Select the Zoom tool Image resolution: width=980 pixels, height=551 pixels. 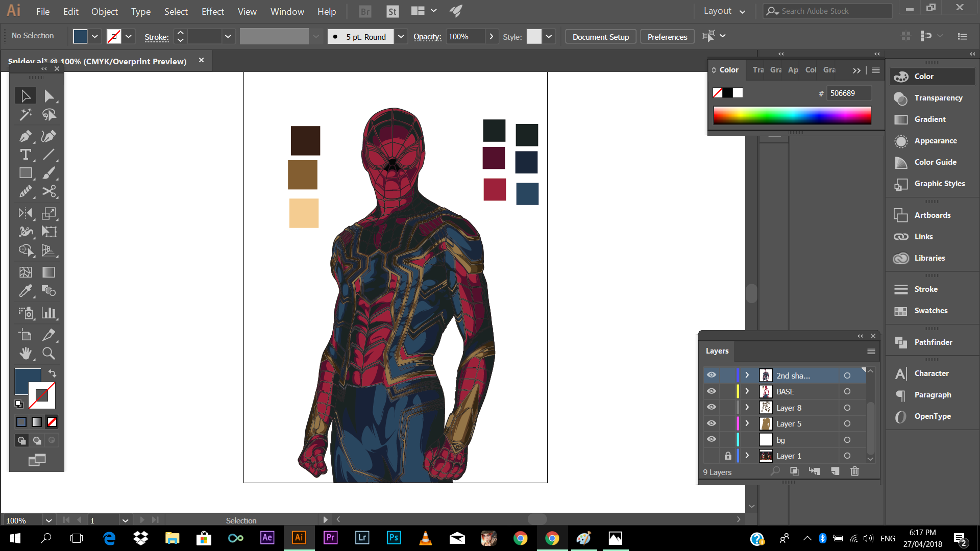click(x=49, y=353)
